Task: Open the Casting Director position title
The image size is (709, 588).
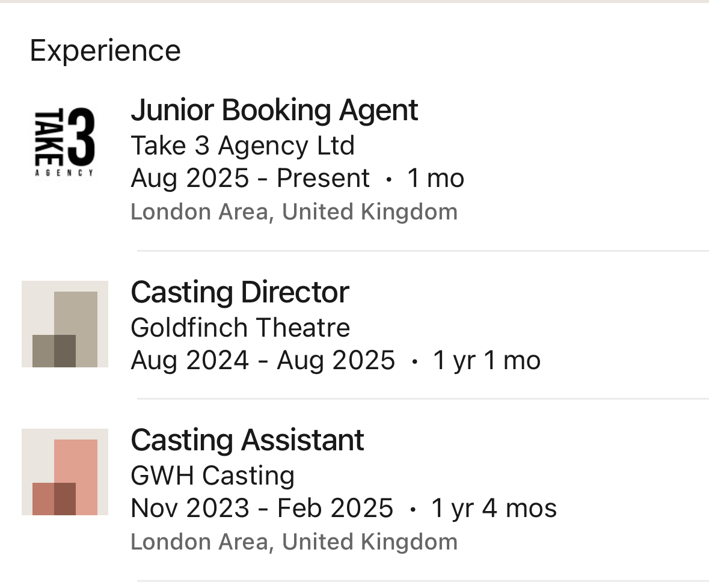Action: [240, 292]
